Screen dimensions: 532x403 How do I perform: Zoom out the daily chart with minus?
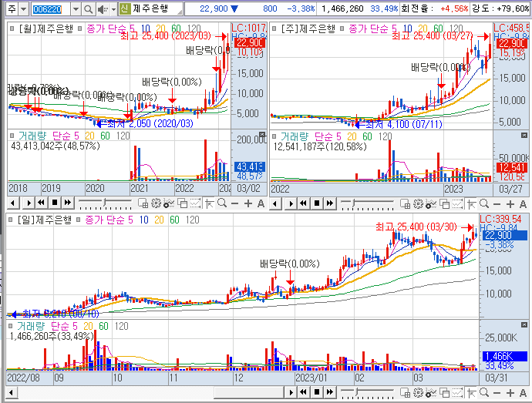click(x=497, y=393)
